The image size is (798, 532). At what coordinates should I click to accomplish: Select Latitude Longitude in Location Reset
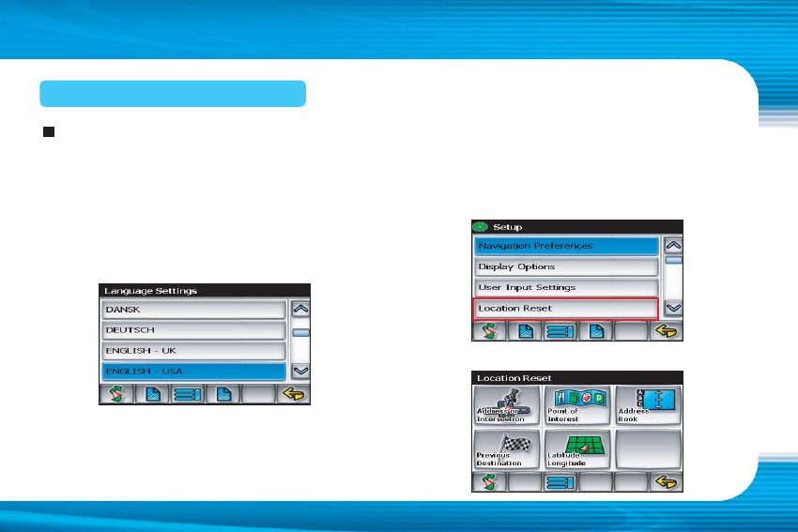[x=577, y=449]
